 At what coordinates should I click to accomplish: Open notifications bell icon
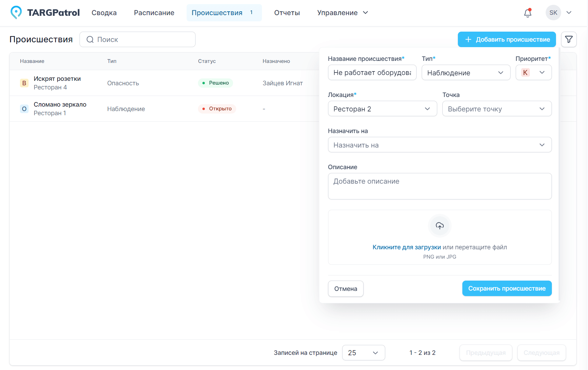(x=527, y=13)
